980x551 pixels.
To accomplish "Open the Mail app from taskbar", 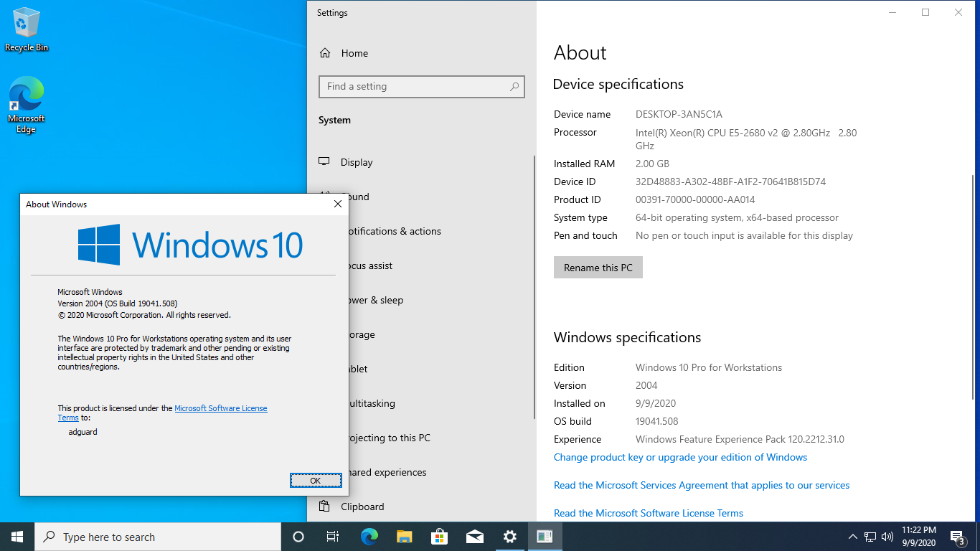I will (x=474, y=537).
